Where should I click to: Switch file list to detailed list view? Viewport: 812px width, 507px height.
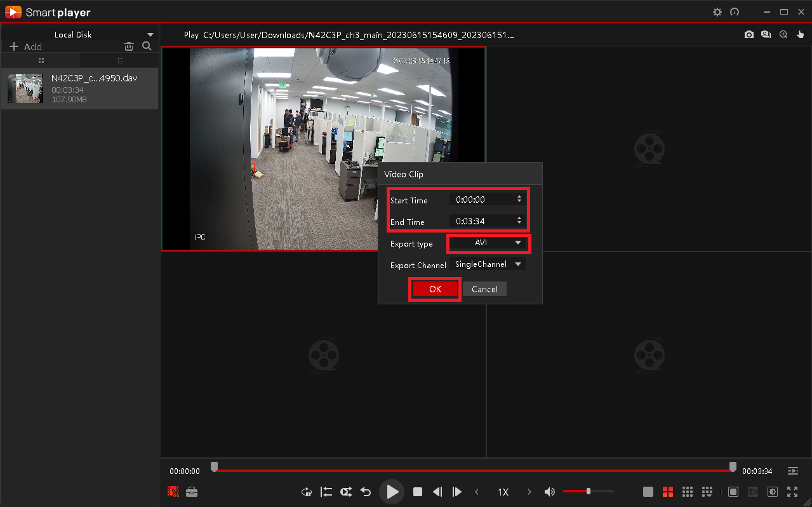pos(119,60)
